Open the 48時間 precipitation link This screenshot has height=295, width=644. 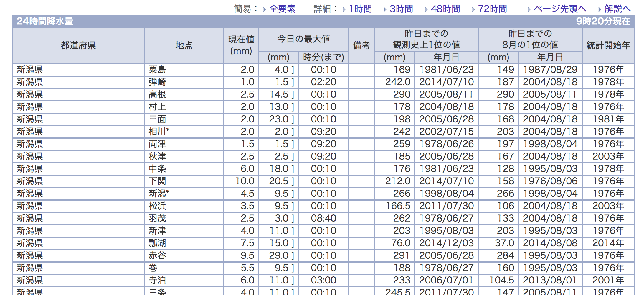(x=445, y=9)
